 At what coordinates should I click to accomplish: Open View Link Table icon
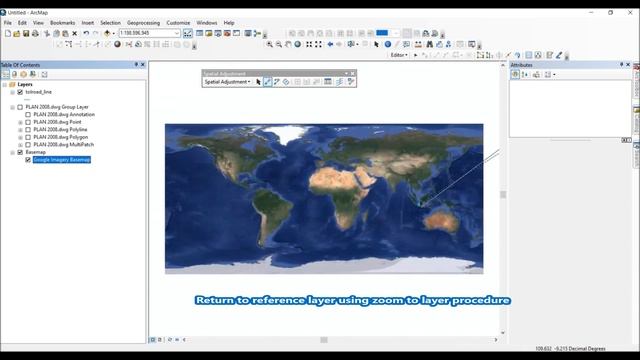328,82
